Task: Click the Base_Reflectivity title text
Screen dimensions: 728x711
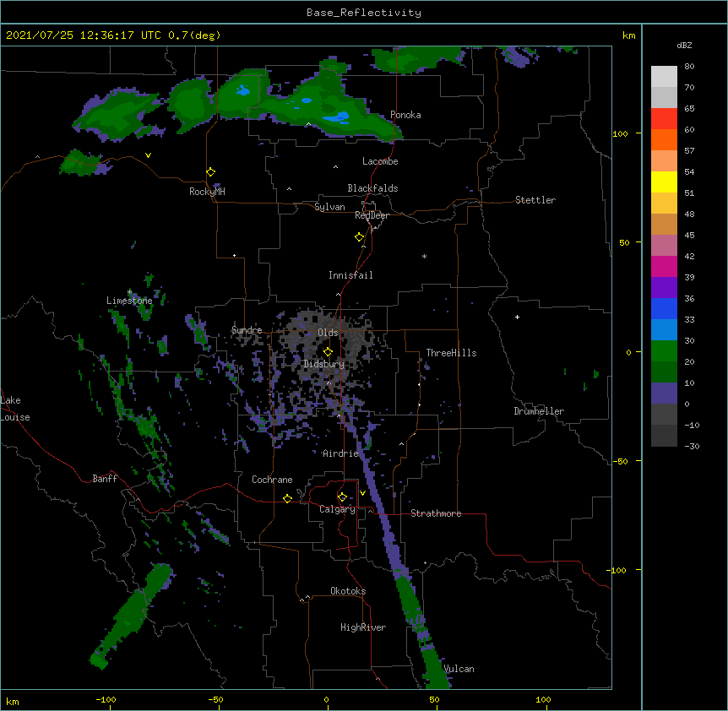Action: coord(364,13)
